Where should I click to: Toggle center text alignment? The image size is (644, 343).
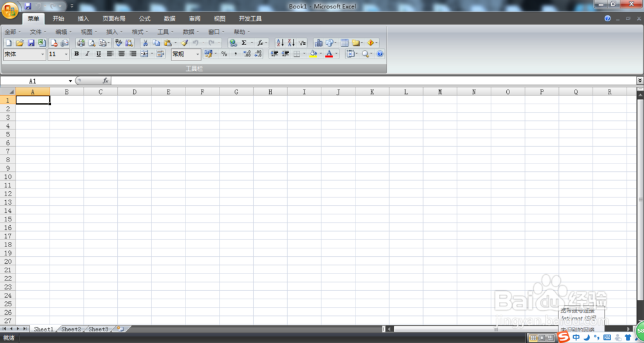click(122, 54)
